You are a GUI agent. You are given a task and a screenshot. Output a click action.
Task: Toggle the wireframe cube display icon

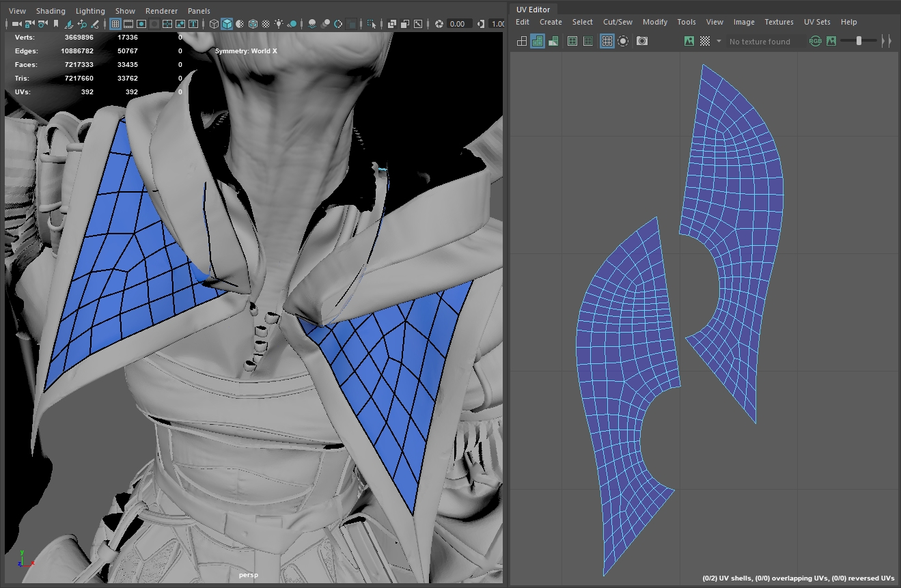pyautogui.click(x=214, y=24)
